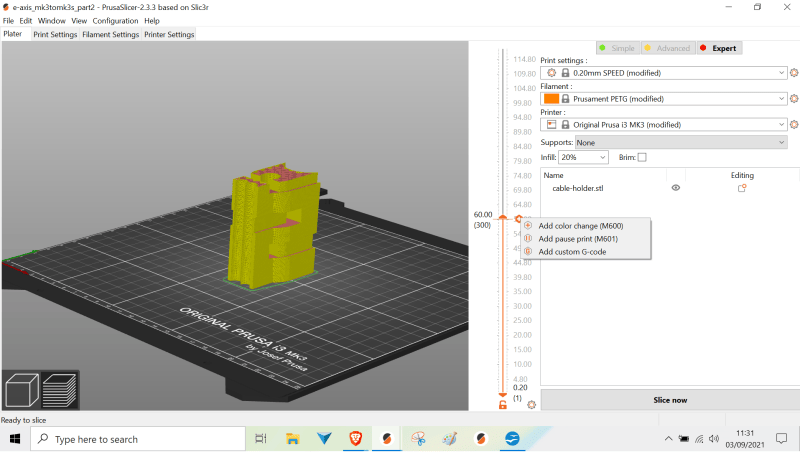Click lock icon in Filament preset
Screen dimensions: 800x452
[565, 98]
